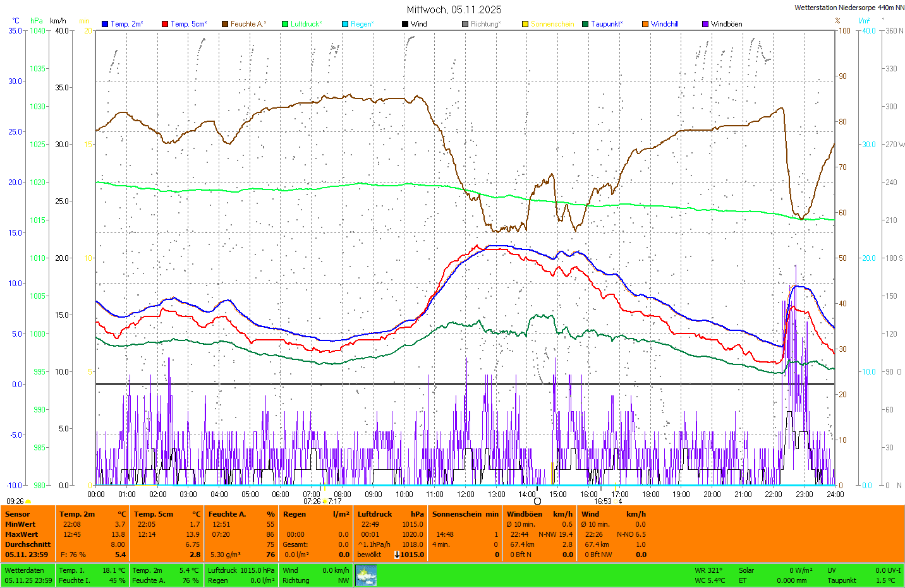This screenshot has width=905, height=588.
Task: Click the red Temp. 5cm legend square
Action: [x=165, y=24]
